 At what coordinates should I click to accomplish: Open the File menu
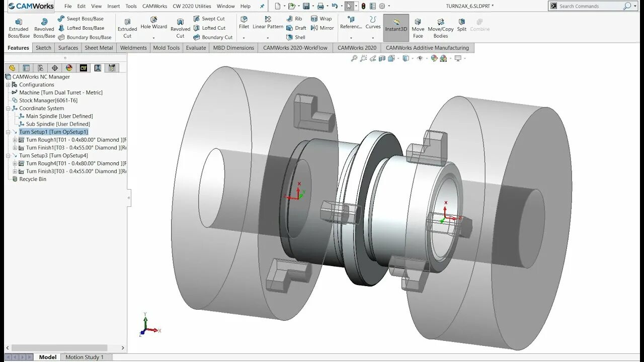point(68,6)
